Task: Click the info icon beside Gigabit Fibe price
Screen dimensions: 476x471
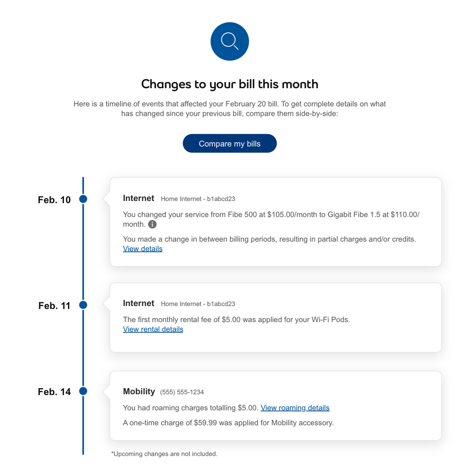Action: pyautogui.click(x=152, y=224)
